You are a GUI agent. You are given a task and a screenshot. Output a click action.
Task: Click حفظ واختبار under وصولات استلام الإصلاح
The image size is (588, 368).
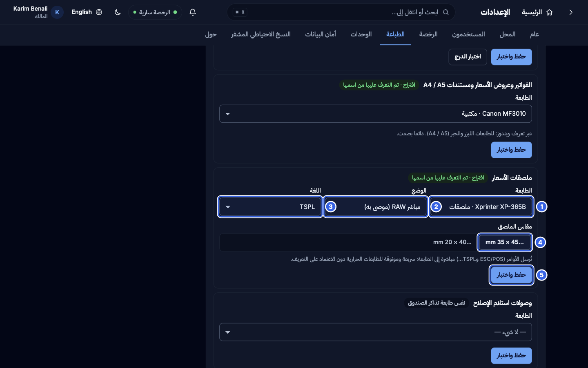pyautogui.click(x=511, y=356)
